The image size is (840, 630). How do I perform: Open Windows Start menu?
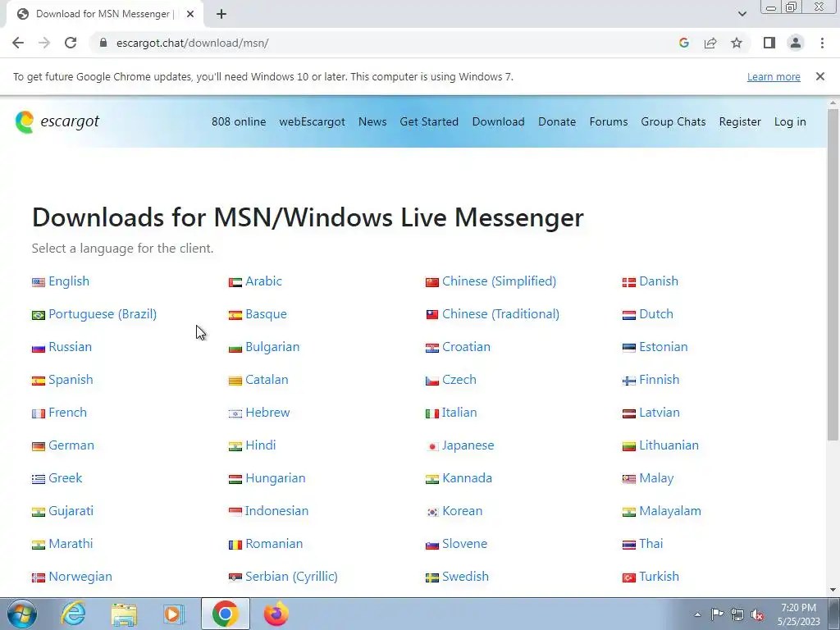tap(22, 614)
